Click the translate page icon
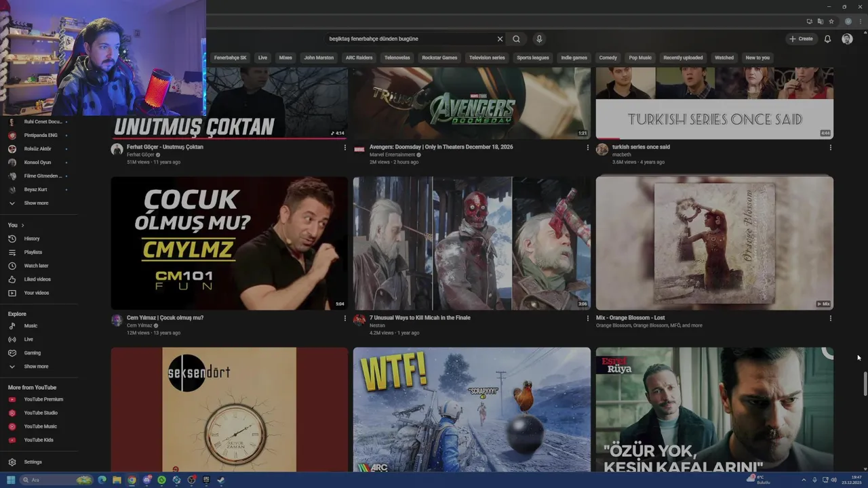868x488 pixels. click(x=820, y=22)
